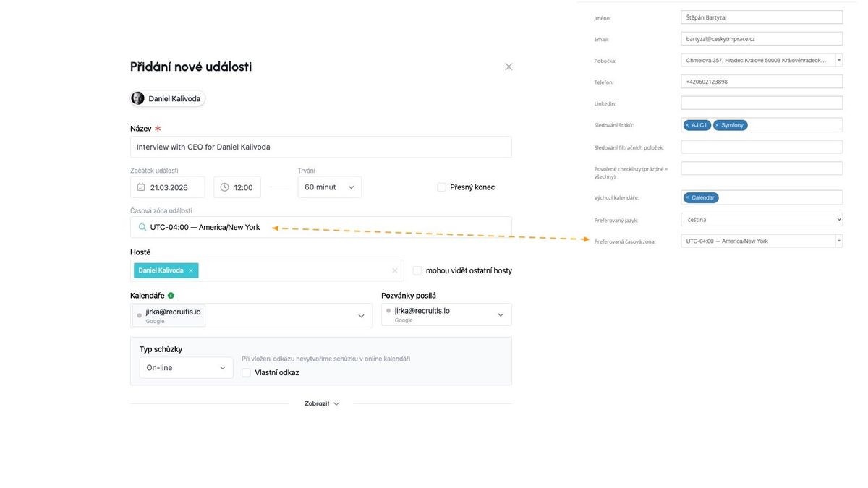Click the clock icon next to 12:00

[224, 187]
